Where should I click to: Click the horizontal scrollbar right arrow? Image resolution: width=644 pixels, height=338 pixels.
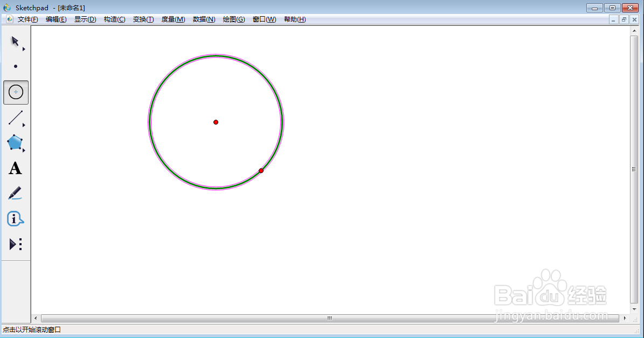click(x=625, y=318)
